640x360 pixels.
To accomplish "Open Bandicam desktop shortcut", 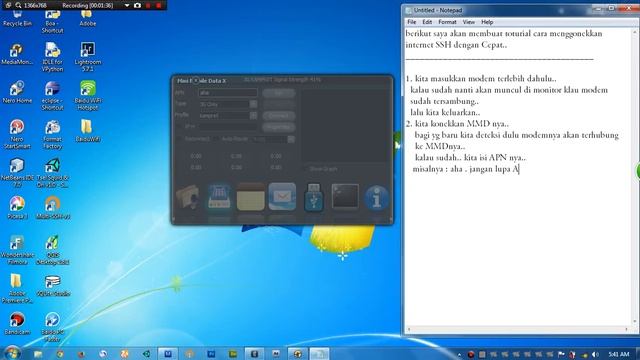I will pos(17,324).
